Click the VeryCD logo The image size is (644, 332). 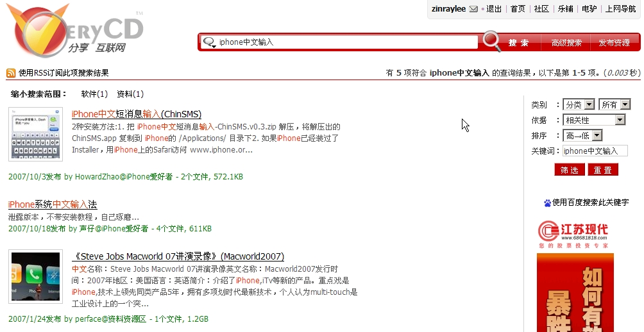coord(75,31)
